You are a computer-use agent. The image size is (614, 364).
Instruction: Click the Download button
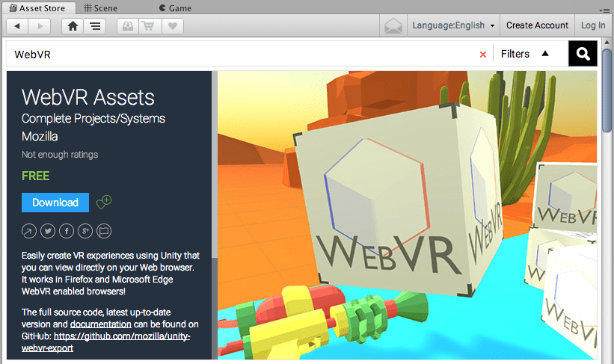[55, 203]
